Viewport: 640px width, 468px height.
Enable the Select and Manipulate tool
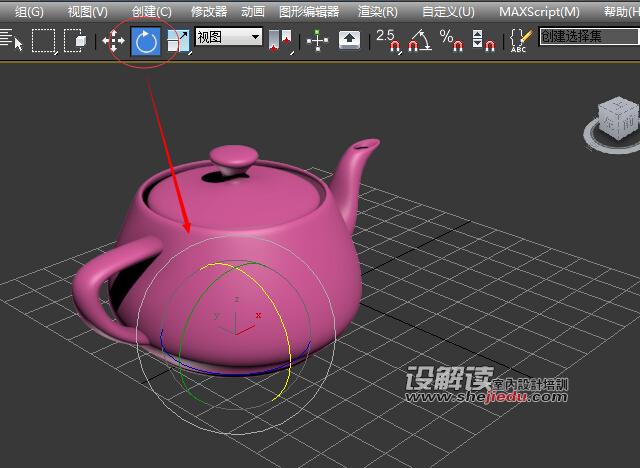click(318, 41)
